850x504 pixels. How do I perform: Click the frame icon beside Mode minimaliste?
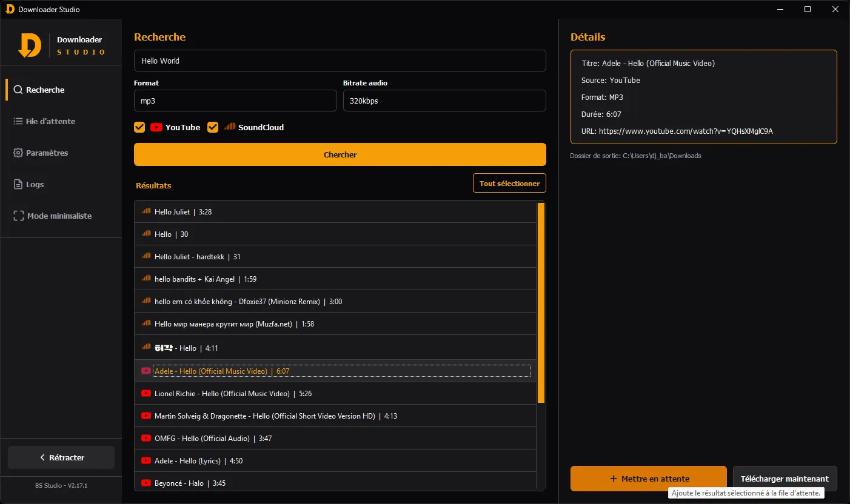19,216
